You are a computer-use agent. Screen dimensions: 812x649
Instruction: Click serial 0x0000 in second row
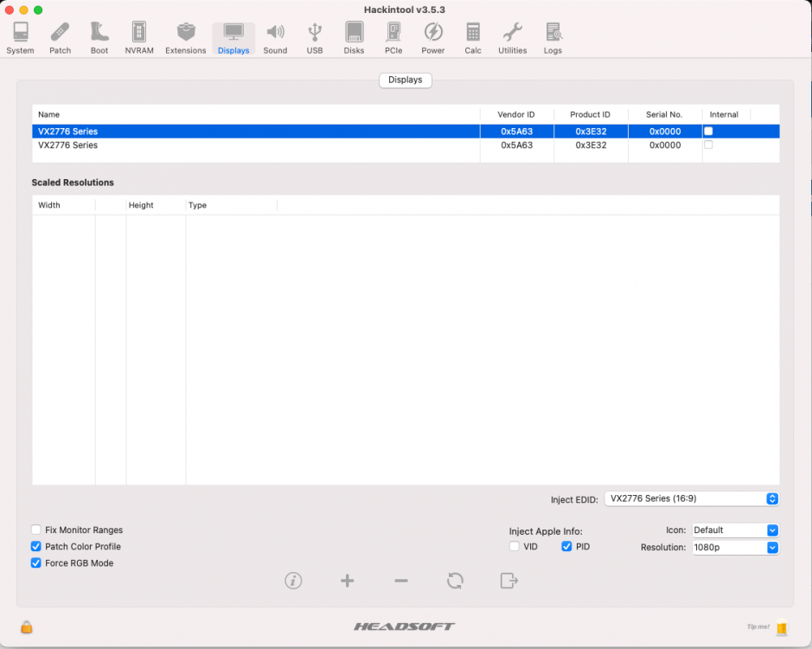pyautogui.click(x=665, y=145)
